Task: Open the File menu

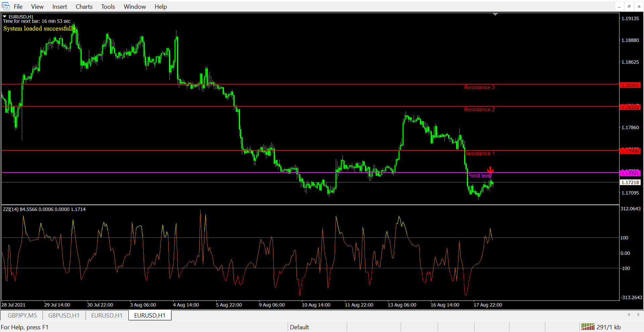Action: click(18, 7)
